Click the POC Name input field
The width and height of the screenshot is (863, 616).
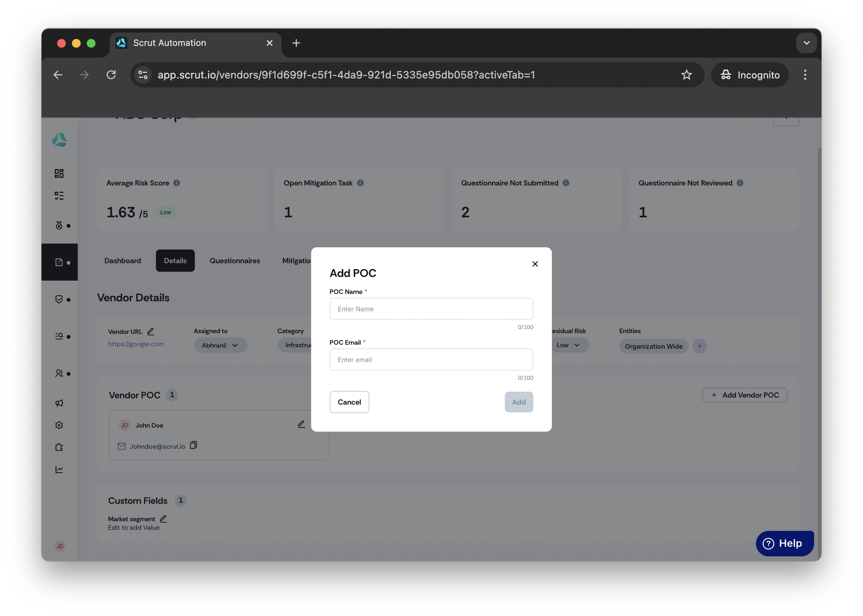(431, 309)
